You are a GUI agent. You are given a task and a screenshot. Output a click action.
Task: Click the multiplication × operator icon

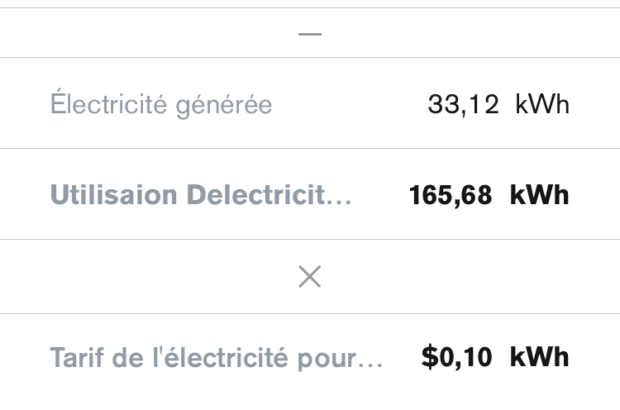click(310, 278)
